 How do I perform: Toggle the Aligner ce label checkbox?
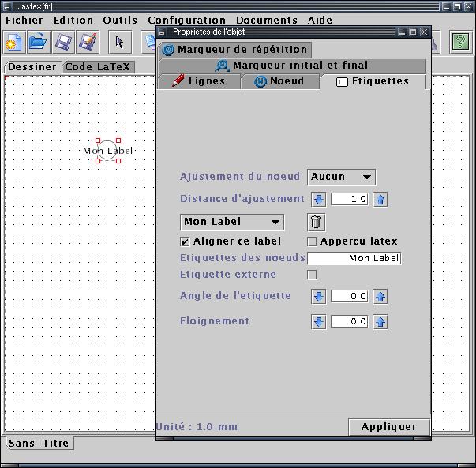point(185,241)
